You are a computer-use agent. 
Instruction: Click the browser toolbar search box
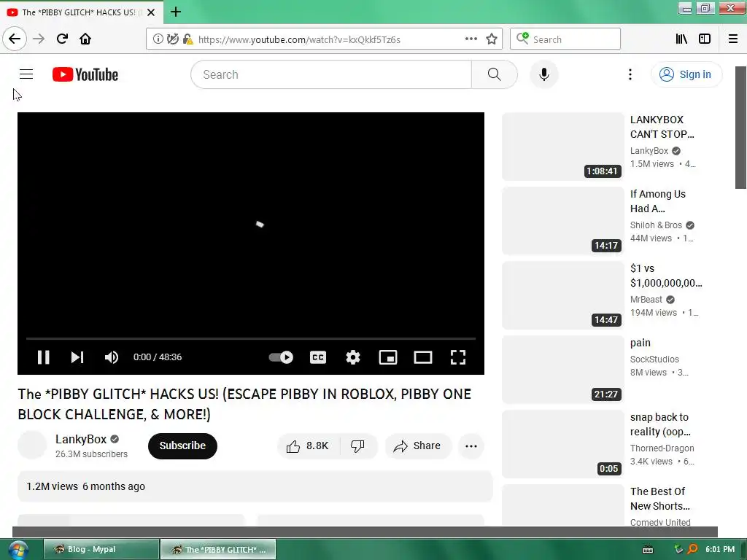(565, 39)
